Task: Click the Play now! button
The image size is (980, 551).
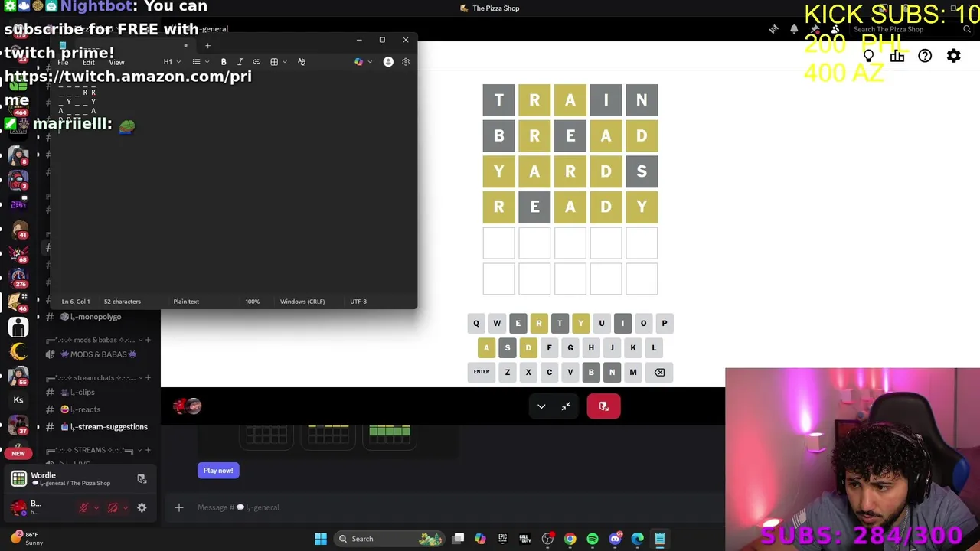Action: (x=218, y=471)
